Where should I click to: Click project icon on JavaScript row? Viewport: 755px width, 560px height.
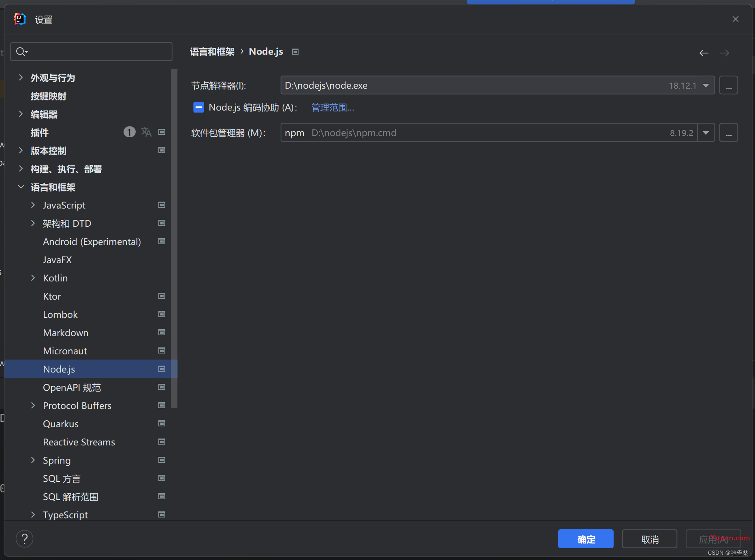click(162, 205)
